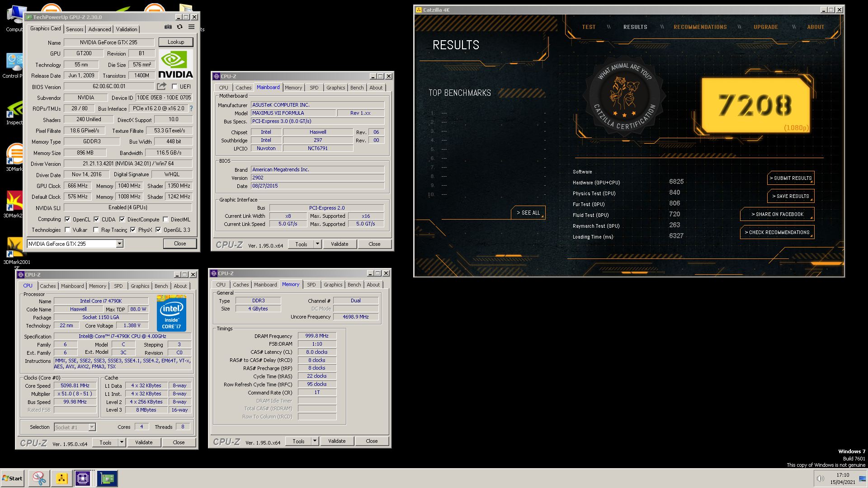The image size is (868, 488).
Task: Click SUBMIT RESULTS in Catzilla
Action: [x=791, y=178]
